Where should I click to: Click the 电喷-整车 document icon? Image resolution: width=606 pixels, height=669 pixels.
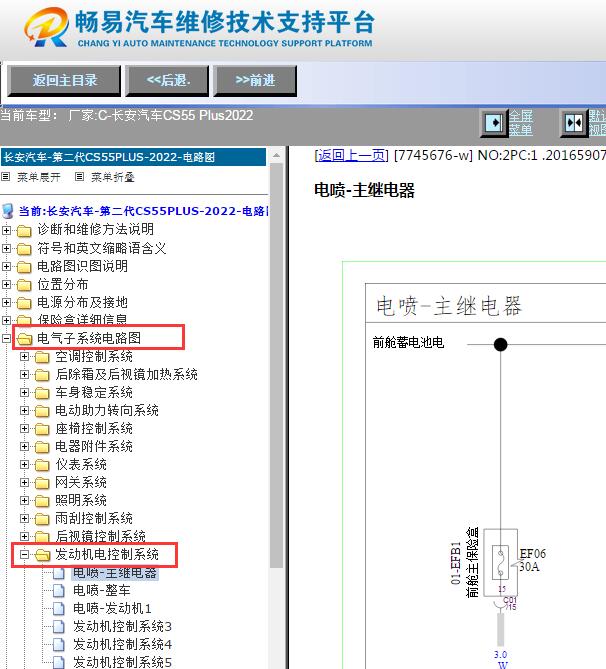tap(59, 591)
